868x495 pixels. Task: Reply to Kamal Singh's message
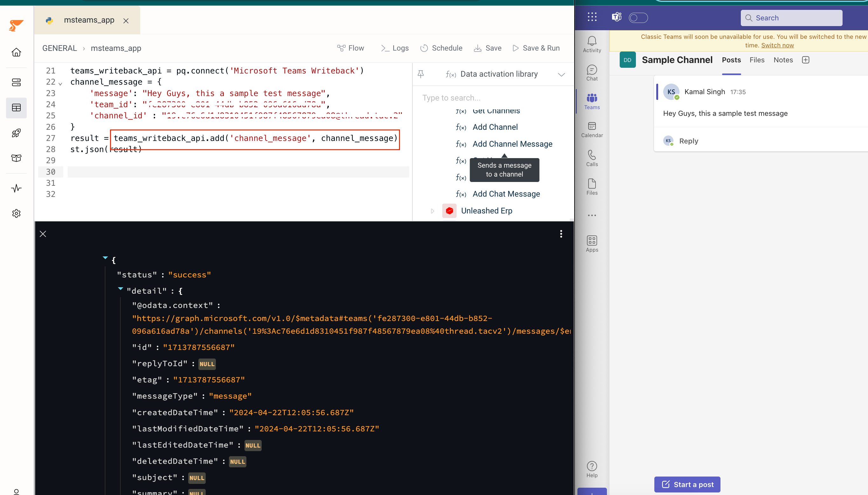pos(688,141)
